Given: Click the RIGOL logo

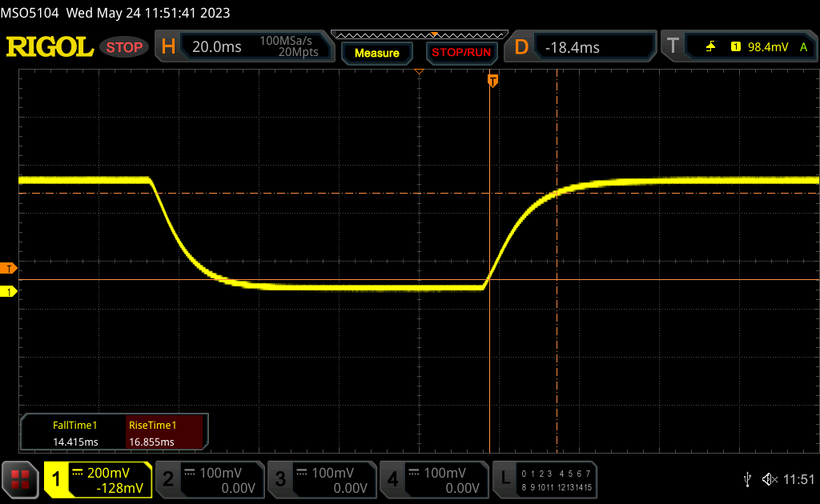Looking at the screenshot, I should pyautogui.click(x=50, y=47).
